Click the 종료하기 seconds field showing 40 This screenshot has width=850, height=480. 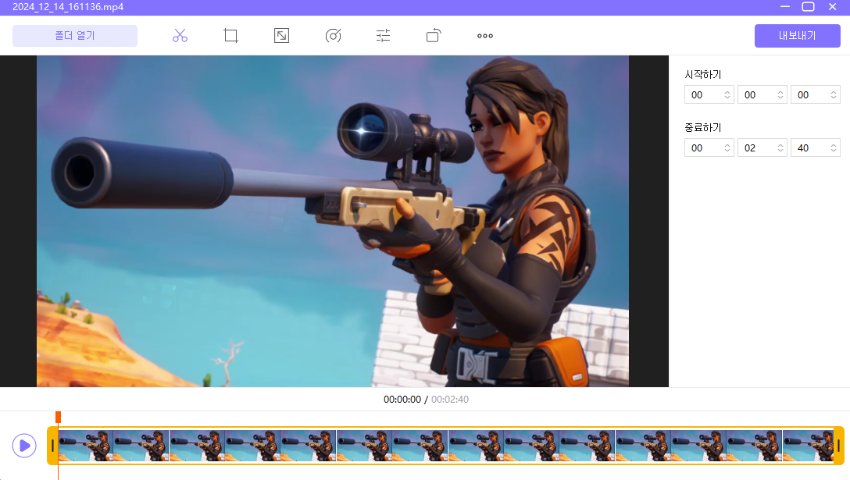[808, 148]
